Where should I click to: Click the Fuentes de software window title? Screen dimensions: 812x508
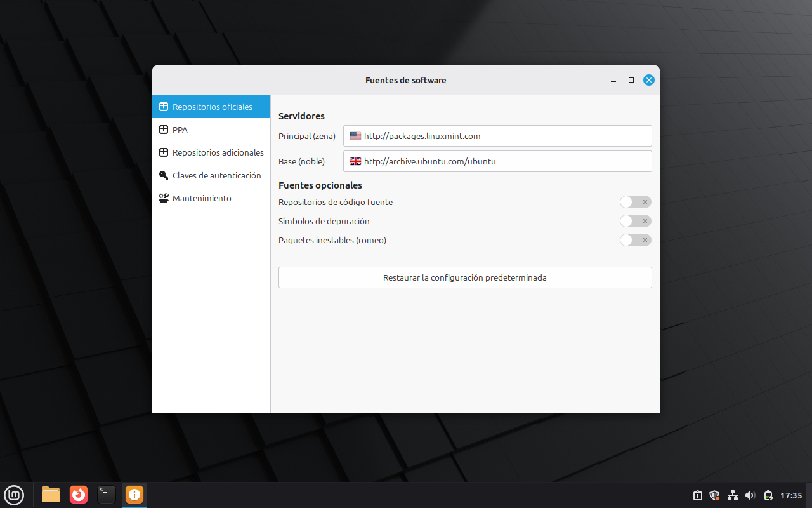pos(406,80)
